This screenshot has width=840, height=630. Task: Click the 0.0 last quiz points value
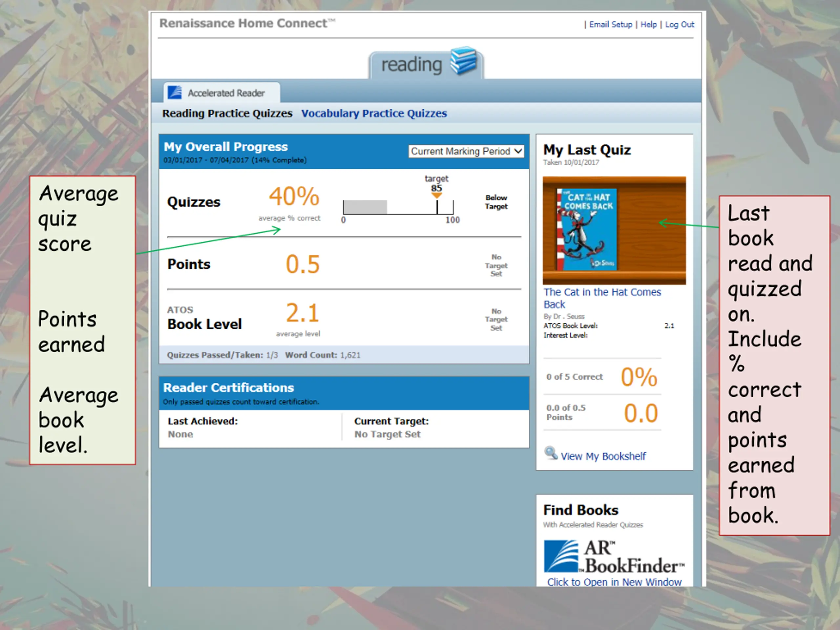pyautogui.click(x=641, y=413)
